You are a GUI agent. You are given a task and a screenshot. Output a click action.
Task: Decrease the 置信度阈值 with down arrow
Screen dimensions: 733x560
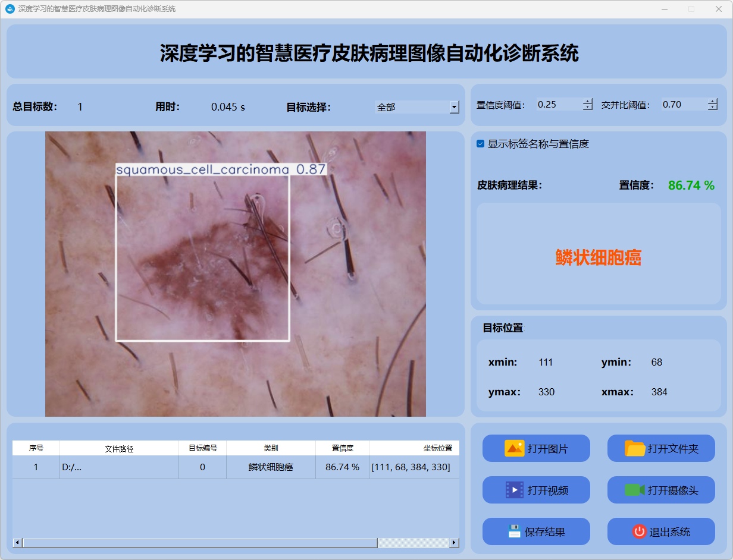tap(588, 108)
